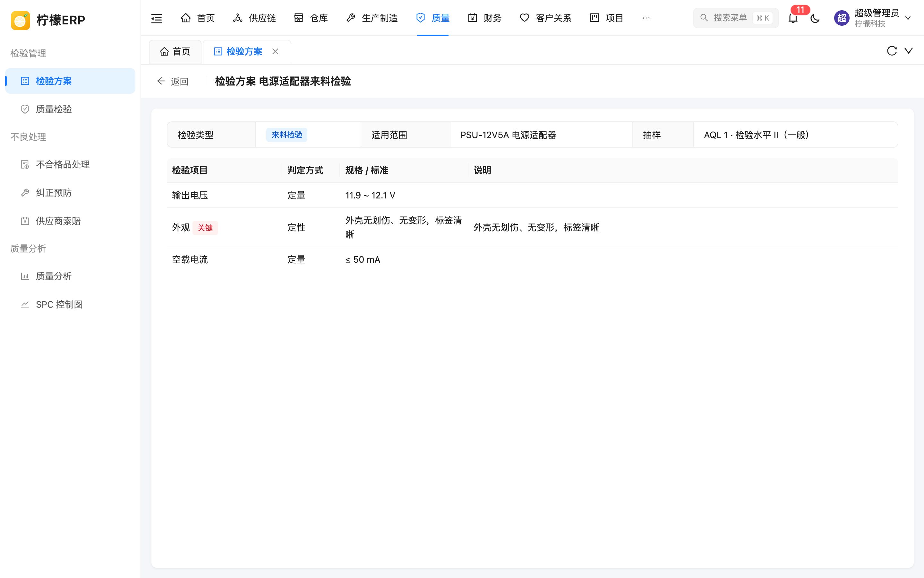924x578 pixels.
Task: Open 检验方案 in the sidebar
Action: (x=70, y=81)
